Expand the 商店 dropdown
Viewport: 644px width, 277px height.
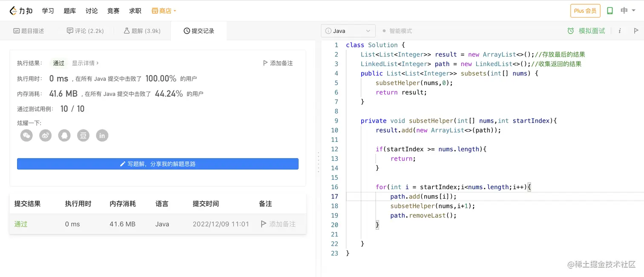[164, 11]
